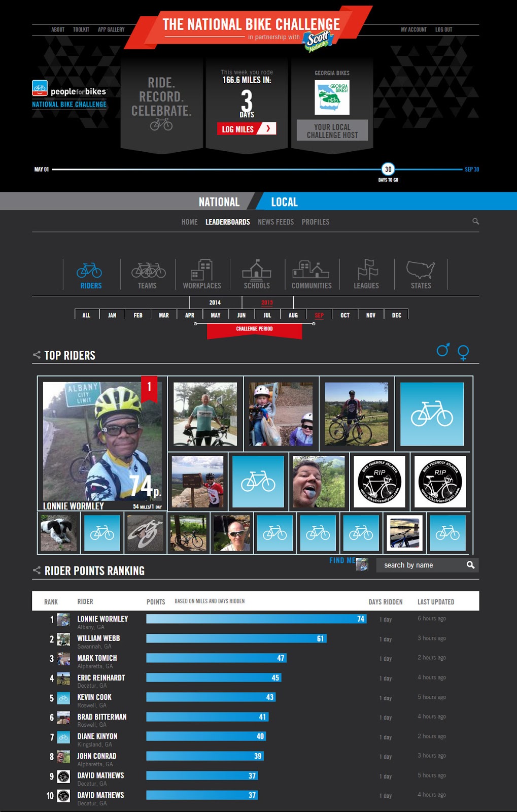The image size is (517, 812).
Task: Select the 2014 year tab
Action: point(215,302)
